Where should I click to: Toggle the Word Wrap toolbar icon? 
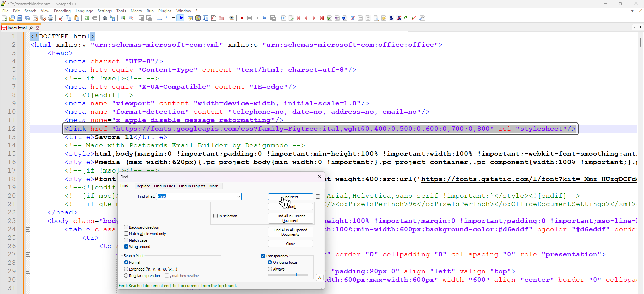(x=159, y=18)
